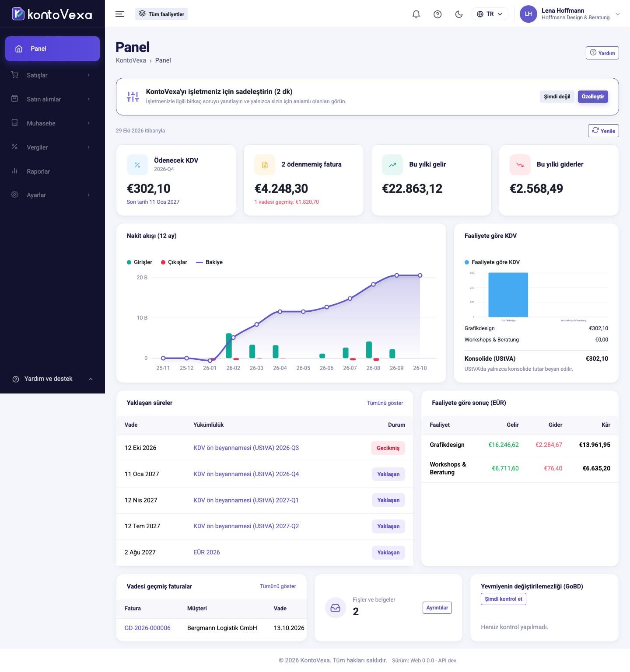
Task: Toggle the hamburger sidebar menu icon
Action: tap(120, 14)
